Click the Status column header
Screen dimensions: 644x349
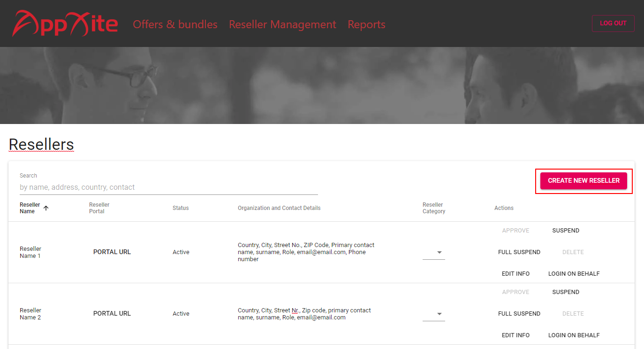coord(181,208)
